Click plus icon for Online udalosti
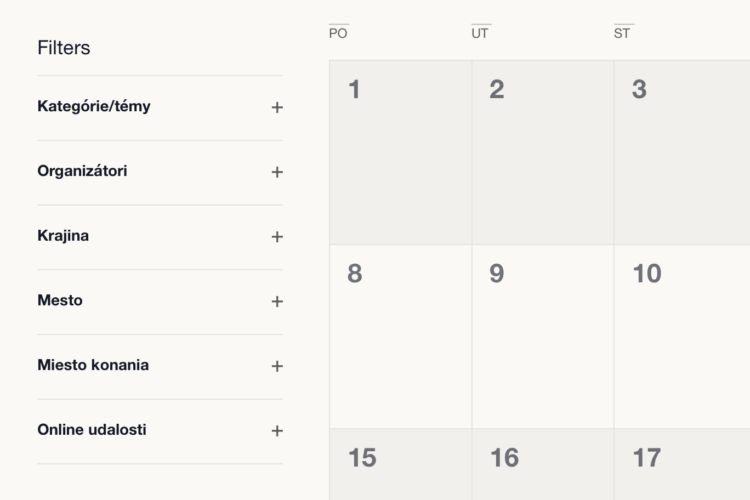Image resolution: width=750 pixels, height=500 pixels. coord(277,431)
